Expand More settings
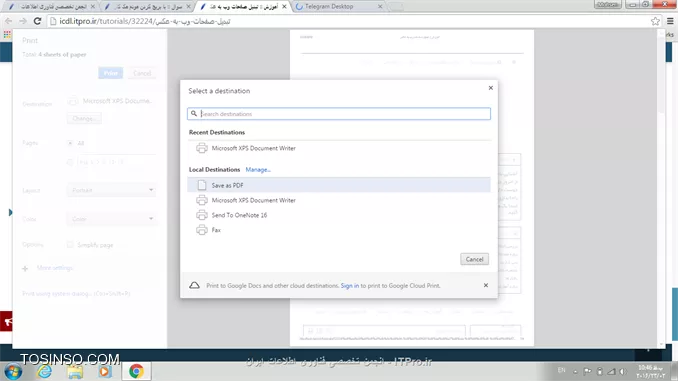 [48, 268]
